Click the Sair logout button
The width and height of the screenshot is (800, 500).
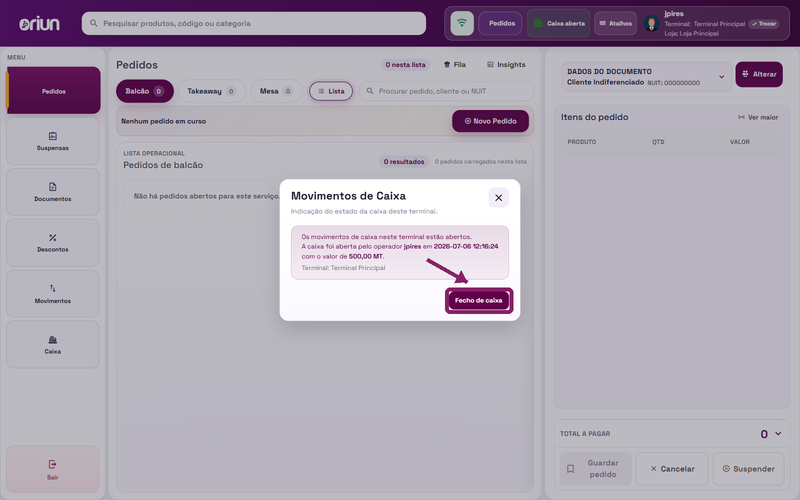pos(53,469)
